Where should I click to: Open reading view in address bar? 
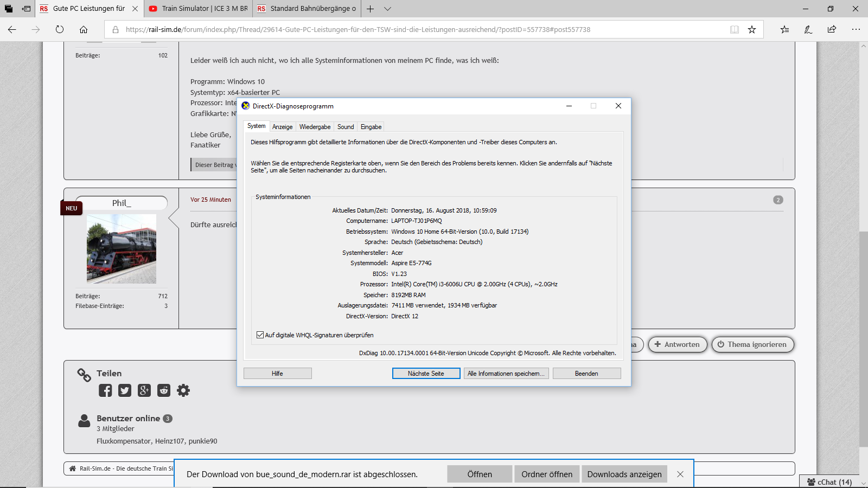(735, 29)
